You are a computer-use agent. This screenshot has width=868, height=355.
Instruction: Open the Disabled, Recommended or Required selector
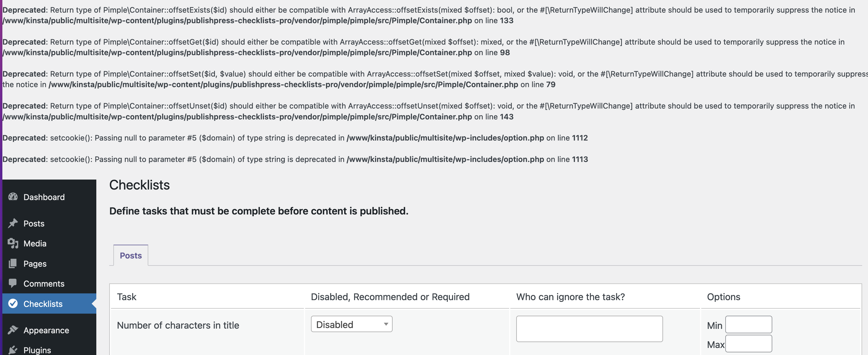[x=351, y=324]
